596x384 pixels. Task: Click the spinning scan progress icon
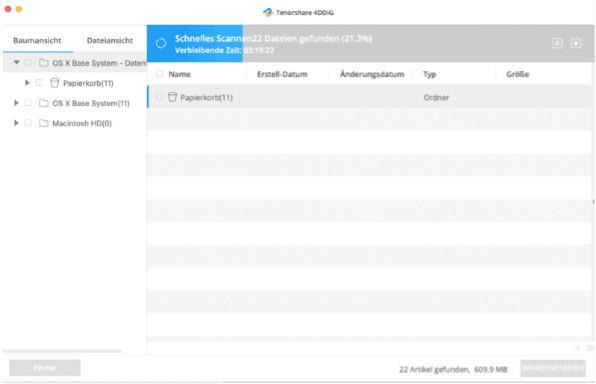(161, 43)
